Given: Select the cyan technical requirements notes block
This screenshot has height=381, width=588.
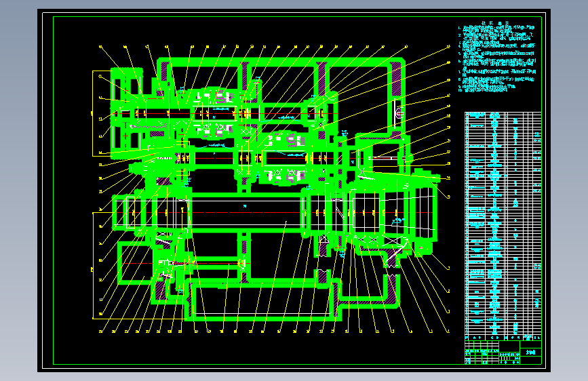Looking at the screenshot, I should [497, 57].
